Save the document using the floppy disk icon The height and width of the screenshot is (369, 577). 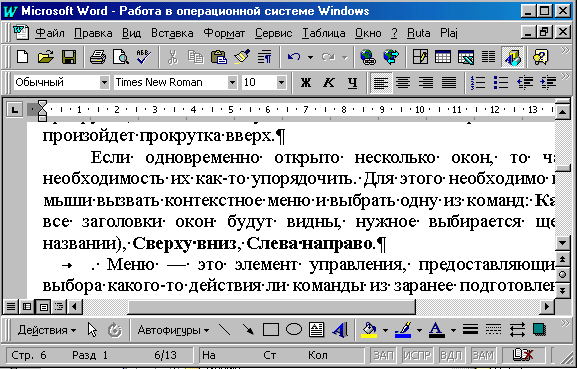point(69,57)
